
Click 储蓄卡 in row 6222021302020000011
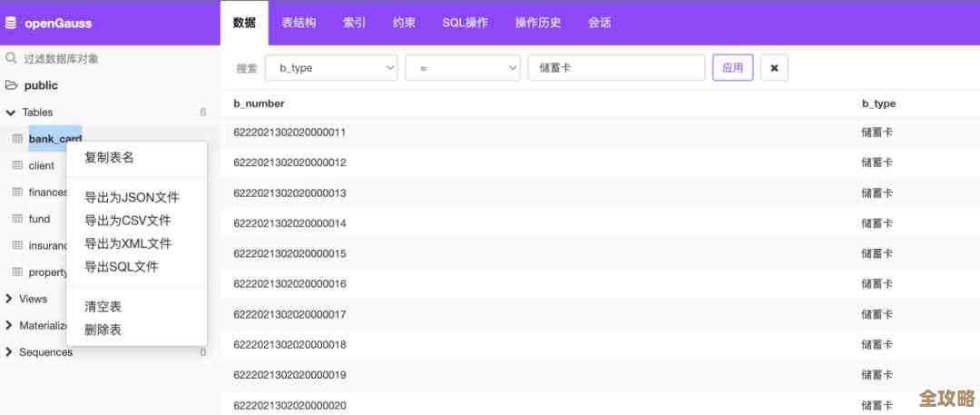tap(877, 132)
